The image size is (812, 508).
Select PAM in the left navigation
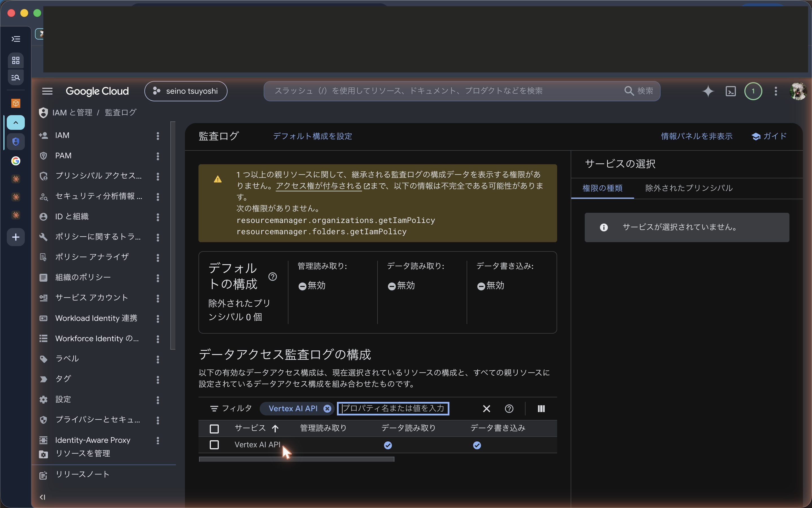point(63,156)
